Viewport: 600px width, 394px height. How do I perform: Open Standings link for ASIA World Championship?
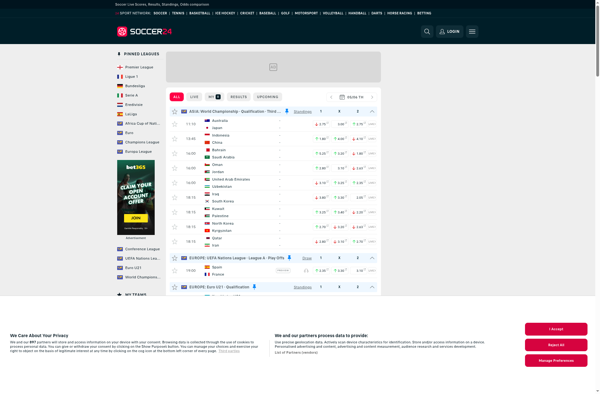click(302, 112)
